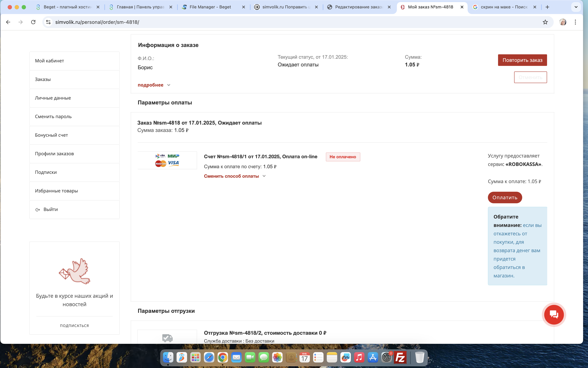Open Photos from the Dock
The width and height of the screenshot is (588, 368).
pyautogui.click(x=277, y=357)
